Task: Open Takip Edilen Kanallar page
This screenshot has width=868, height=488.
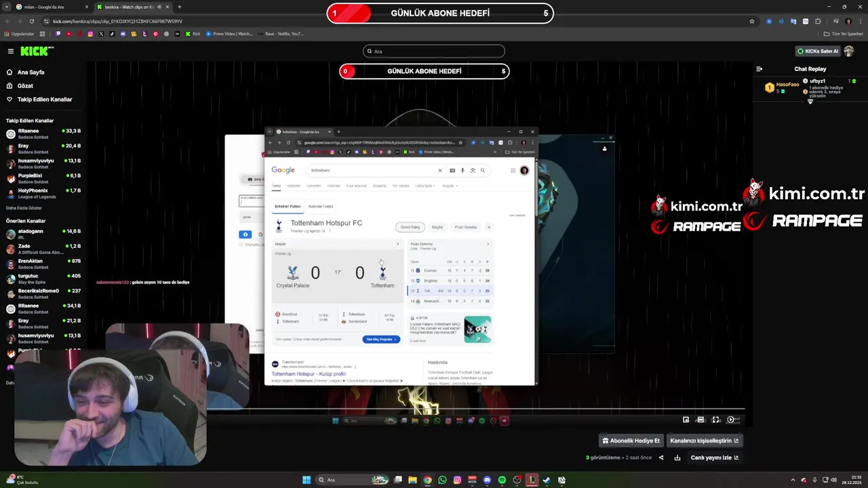Action: click(x=45, y=99)
